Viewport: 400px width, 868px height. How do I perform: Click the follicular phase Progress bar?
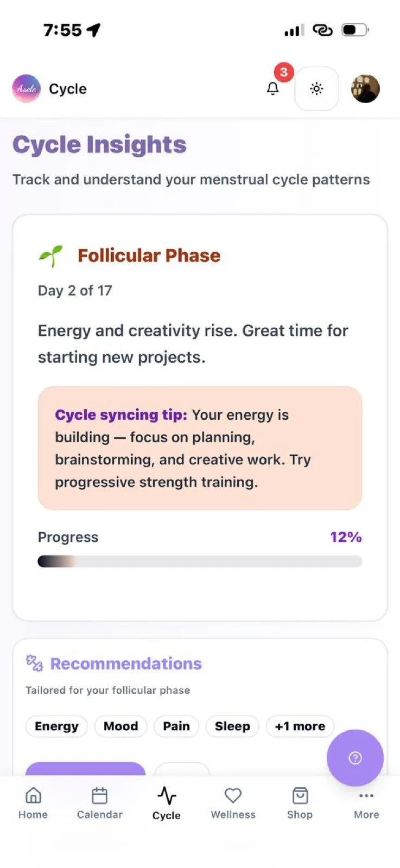click(200, 561)
